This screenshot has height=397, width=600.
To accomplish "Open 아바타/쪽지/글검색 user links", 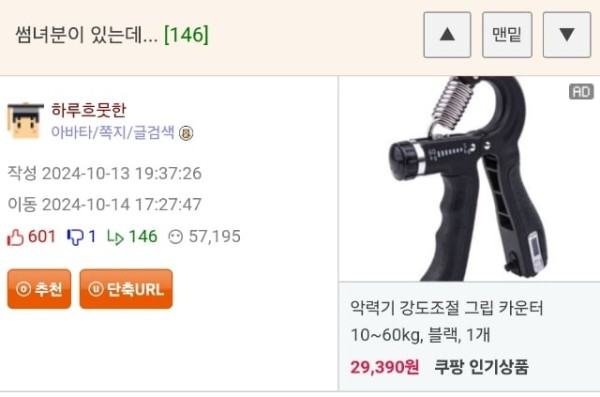I will [112, 132].
